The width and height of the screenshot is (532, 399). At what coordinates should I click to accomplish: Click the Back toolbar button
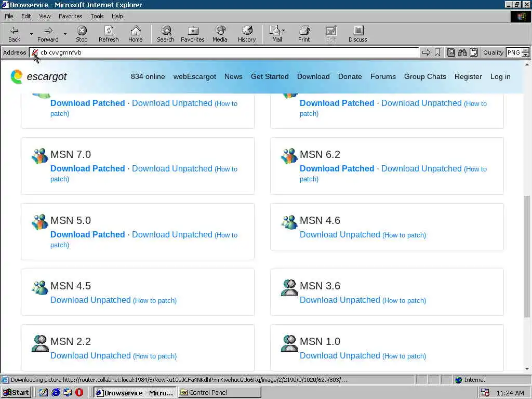[14, 34]
